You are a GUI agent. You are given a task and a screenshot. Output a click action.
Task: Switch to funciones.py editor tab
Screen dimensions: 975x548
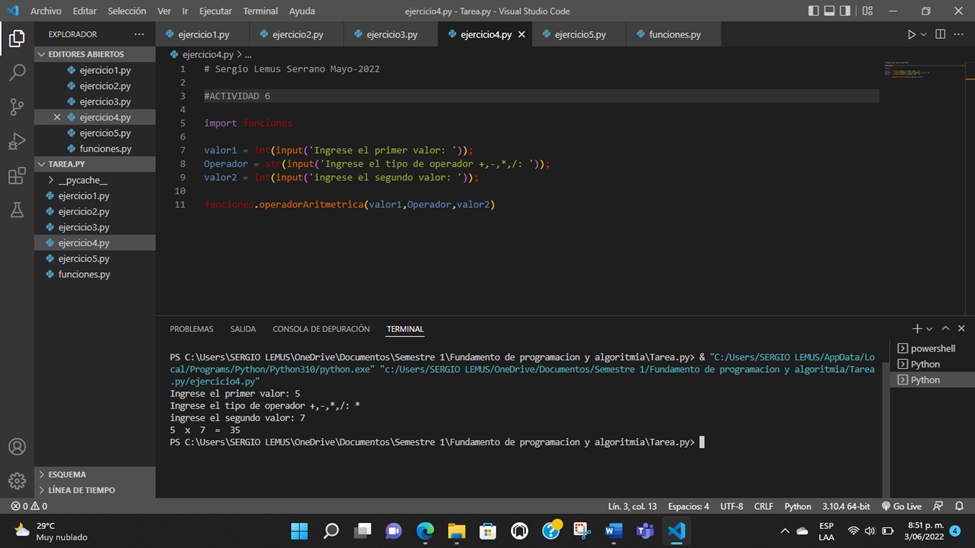point(674,34)
